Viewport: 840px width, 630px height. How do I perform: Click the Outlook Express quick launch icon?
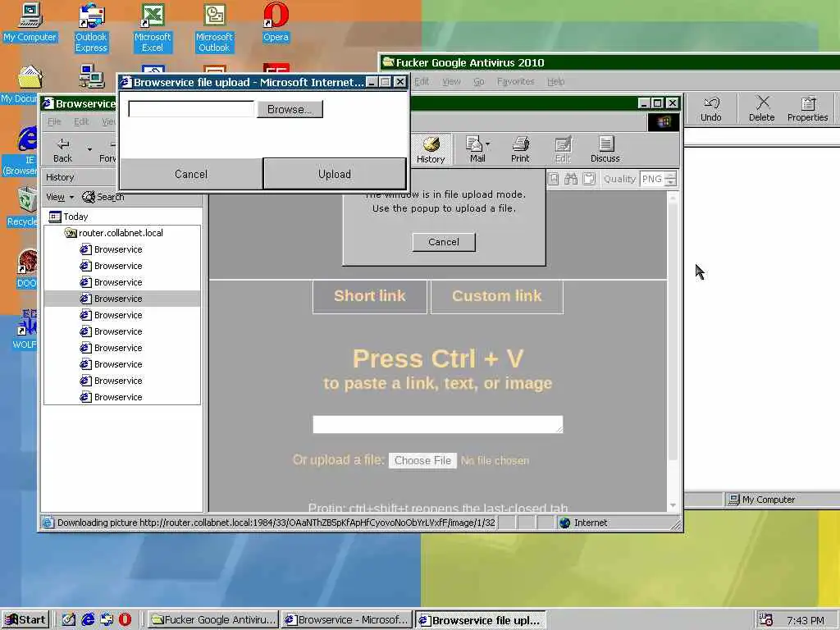tap(107, 619)
